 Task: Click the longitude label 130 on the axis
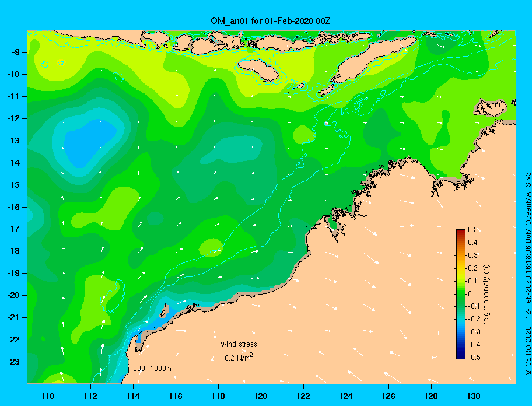(x=474, y=396)
